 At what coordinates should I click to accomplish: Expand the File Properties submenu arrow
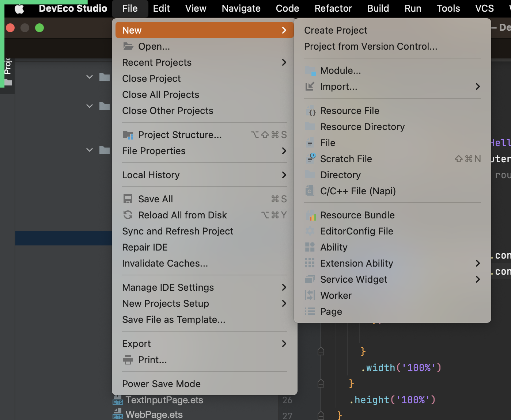pos(284,151)
